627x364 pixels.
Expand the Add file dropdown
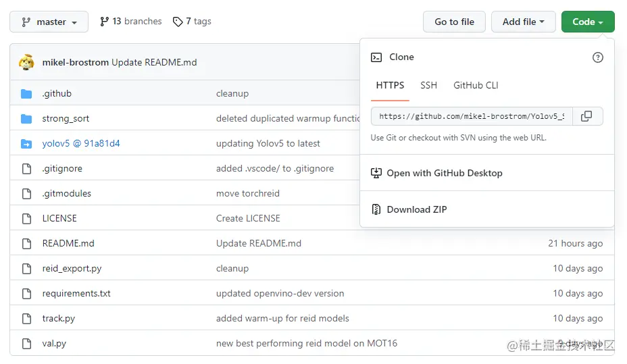523,22
